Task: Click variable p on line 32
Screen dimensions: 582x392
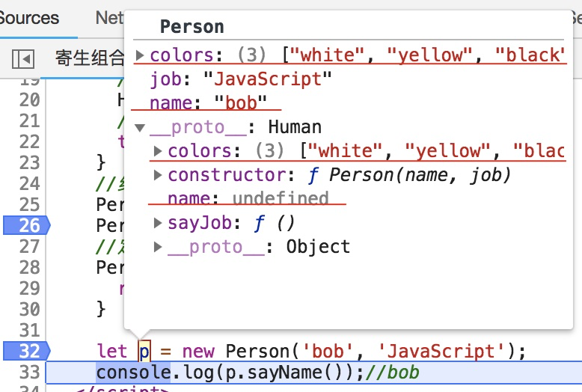Action: pos(144,352)
